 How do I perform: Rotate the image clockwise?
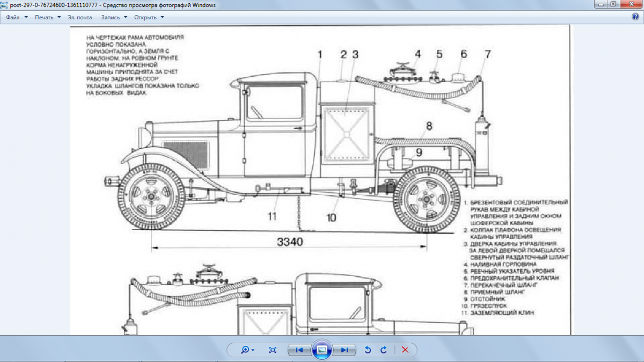384,350
